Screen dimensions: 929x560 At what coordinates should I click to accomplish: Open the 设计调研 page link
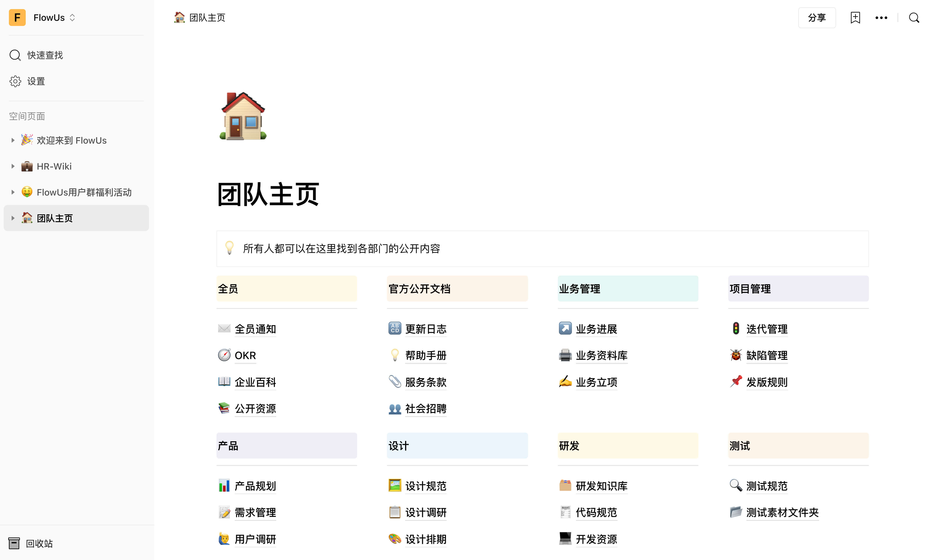coord(426,512)
